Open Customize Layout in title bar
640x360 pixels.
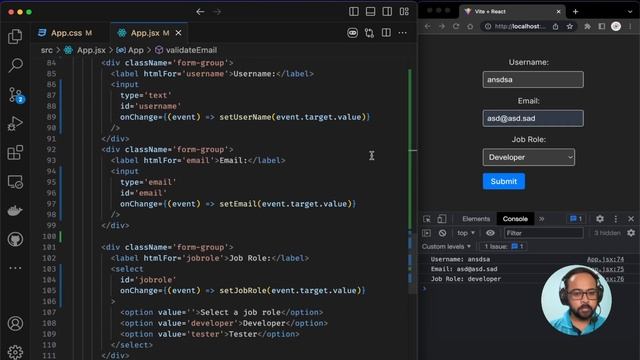[404, 11]
